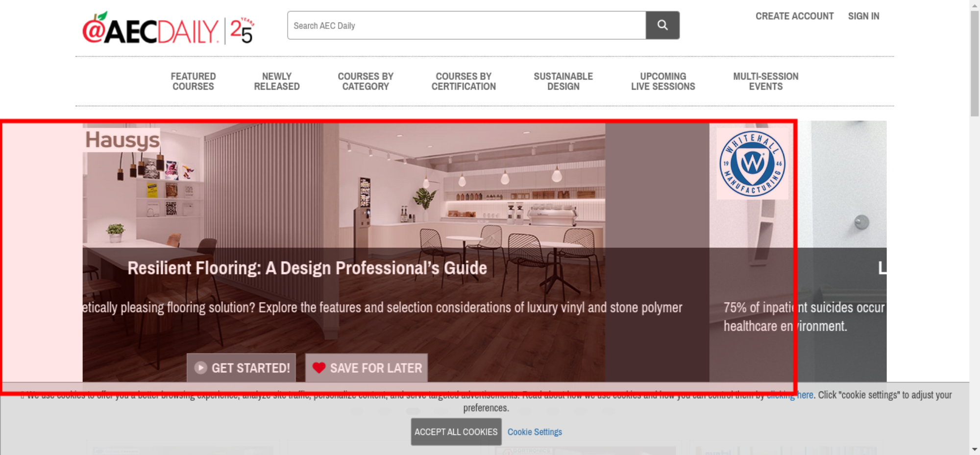This screenshot has width=980, height=455.
Task: Open the Featured Courses menu
Action: coord(193,81)
